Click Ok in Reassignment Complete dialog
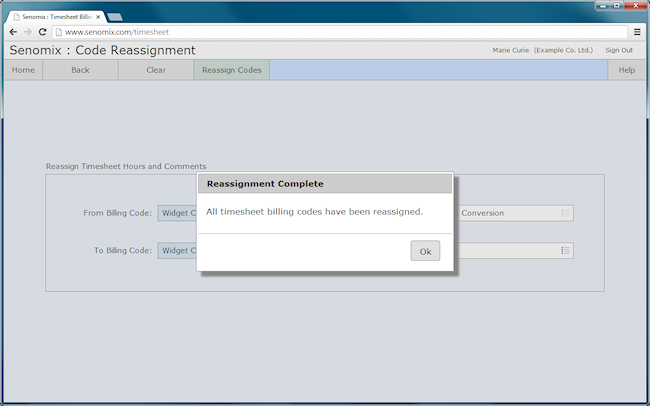The image size is (650, 406). coord(425,251)
